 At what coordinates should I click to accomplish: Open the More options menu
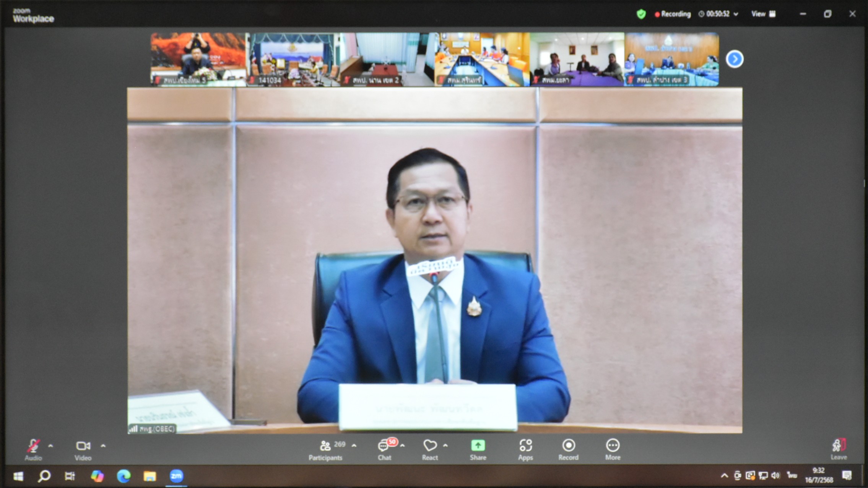[x=613, y=450]
